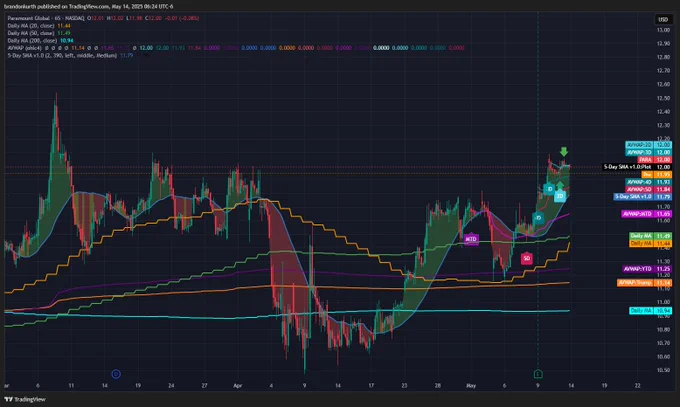
Task: Click the 22 date label on time axis
Action: point(638,385)
